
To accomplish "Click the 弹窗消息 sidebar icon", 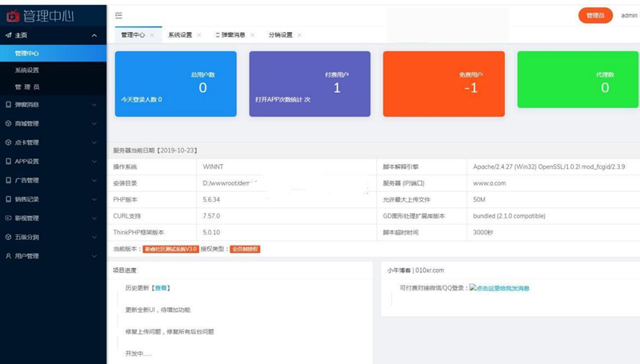I will pyautogui.click(x=8, y=105).
